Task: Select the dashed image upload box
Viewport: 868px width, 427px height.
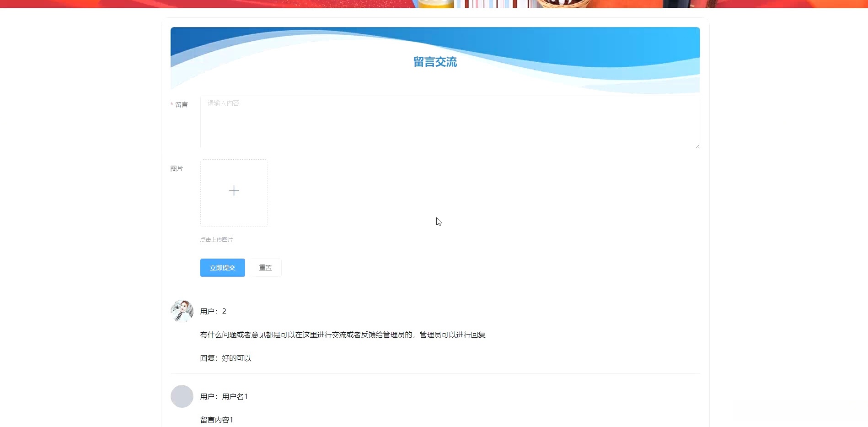Action: 234,193
